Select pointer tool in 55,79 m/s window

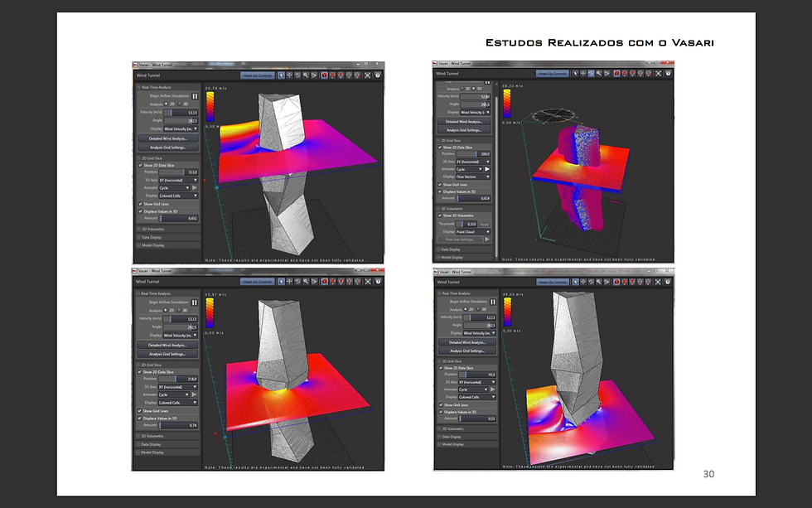[x=281, y=75]
